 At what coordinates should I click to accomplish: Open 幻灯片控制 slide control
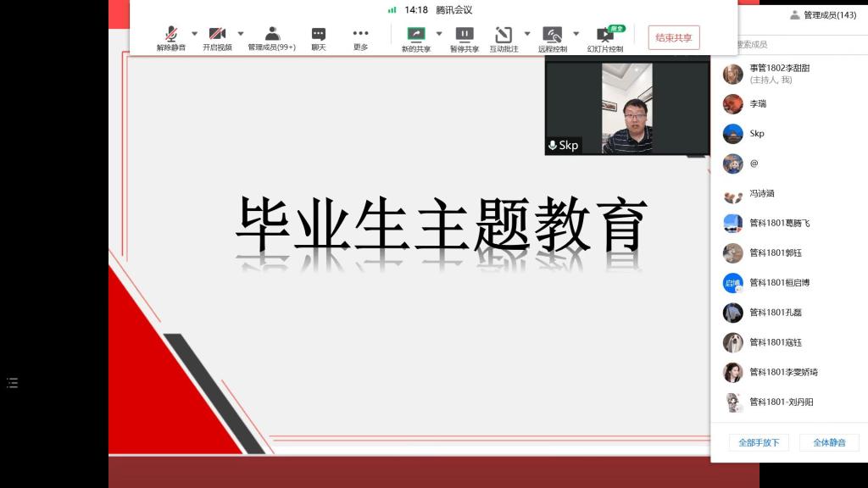point(605,37)
